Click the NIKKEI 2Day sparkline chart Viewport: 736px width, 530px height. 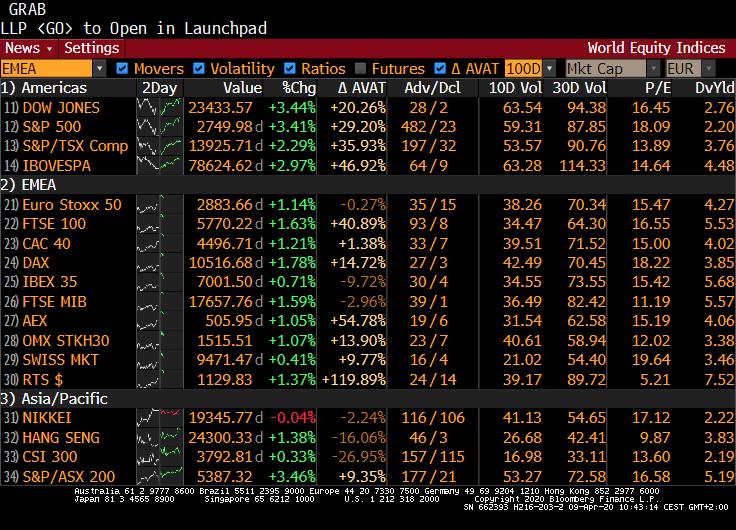pyautogui.click(x=160, y=418)
